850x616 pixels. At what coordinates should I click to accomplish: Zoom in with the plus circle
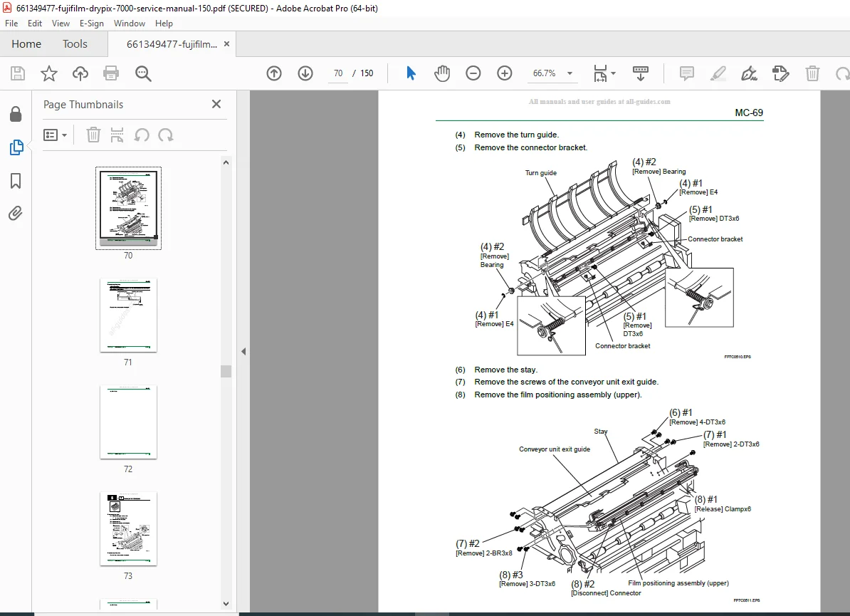tap(505, 73)
